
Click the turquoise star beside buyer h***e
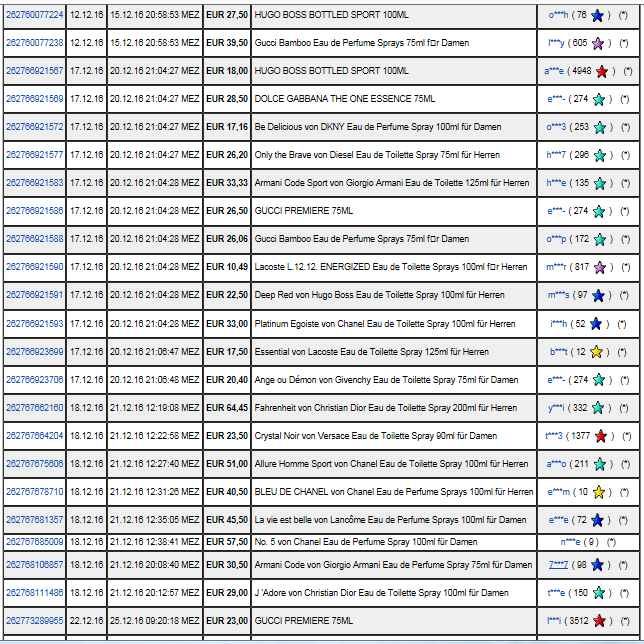600,183
